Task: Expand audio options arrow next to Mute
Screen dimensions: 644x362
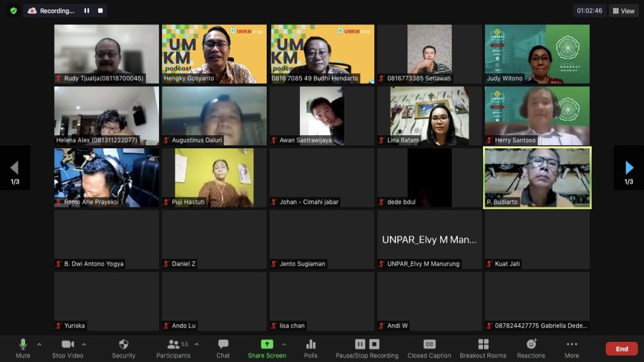Action: pyautogui.click(x=39, y=344)
